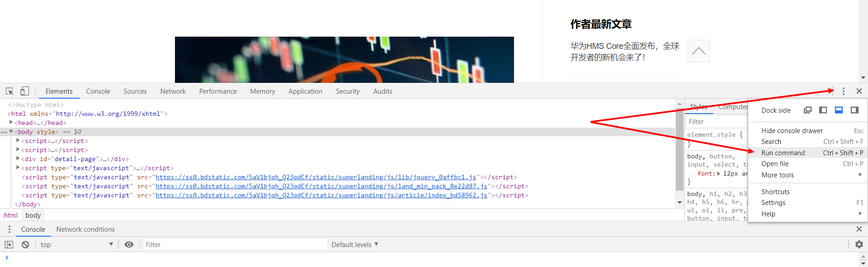Screen dimensions: 868x267
Task: Switch to the Sources tab
Action: point(135,91)
